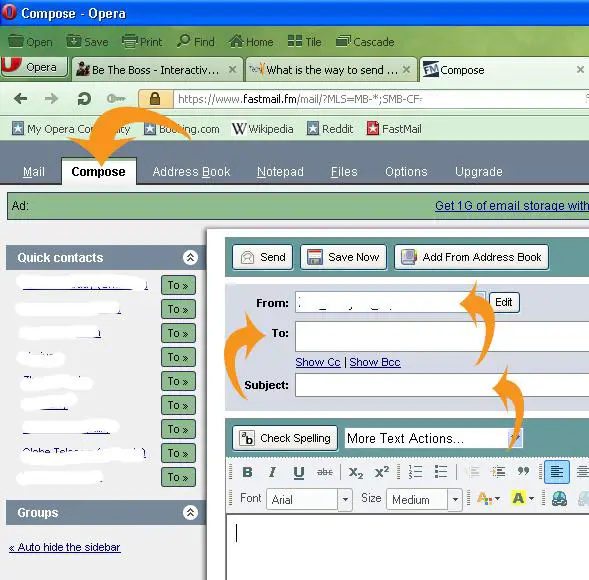Switch to the Address Book tab
The image size is (589, 580).
coord(191,172)
